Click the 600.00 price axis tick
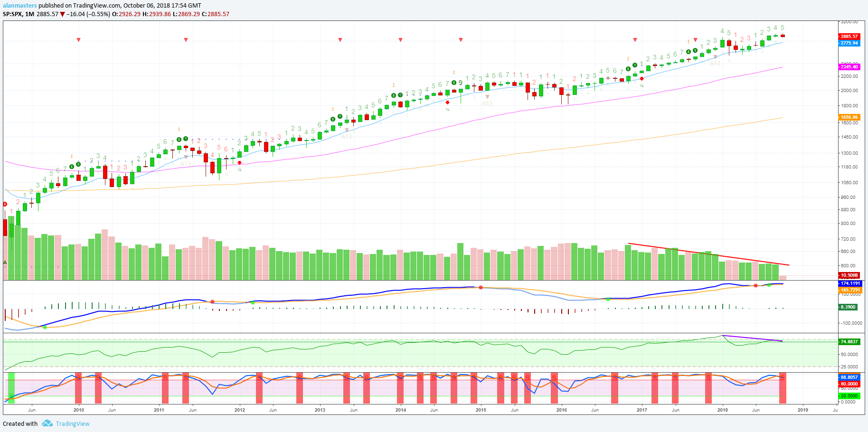This screenshot has width=868, height=432. coord(848,266)
